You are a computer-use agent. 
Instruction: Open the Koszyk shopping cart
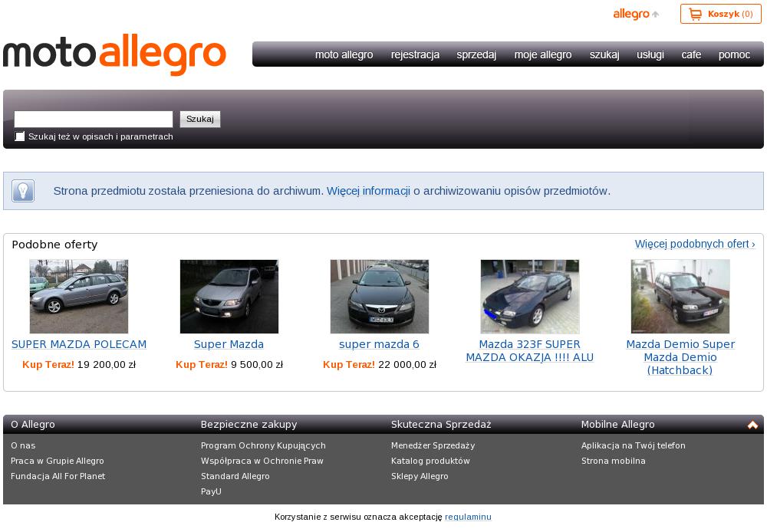click(720, 14)
